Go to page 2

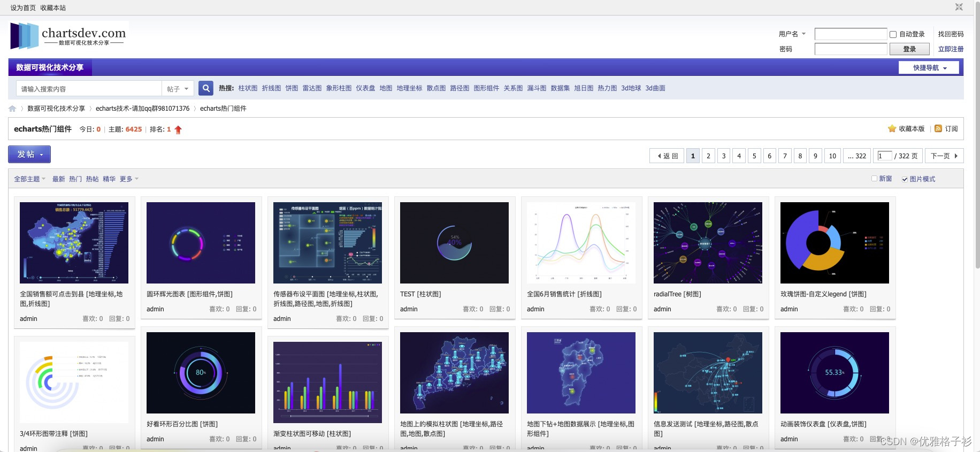(x=708, y=156)
